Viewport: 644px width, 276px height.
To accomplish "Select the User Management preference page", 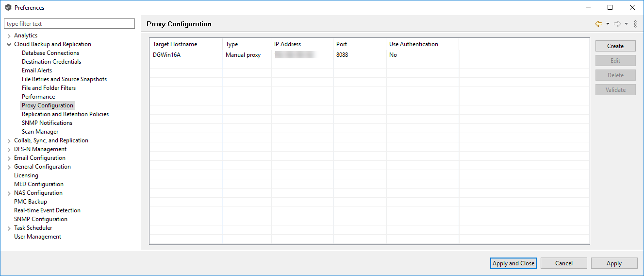I will click(37, 237).
